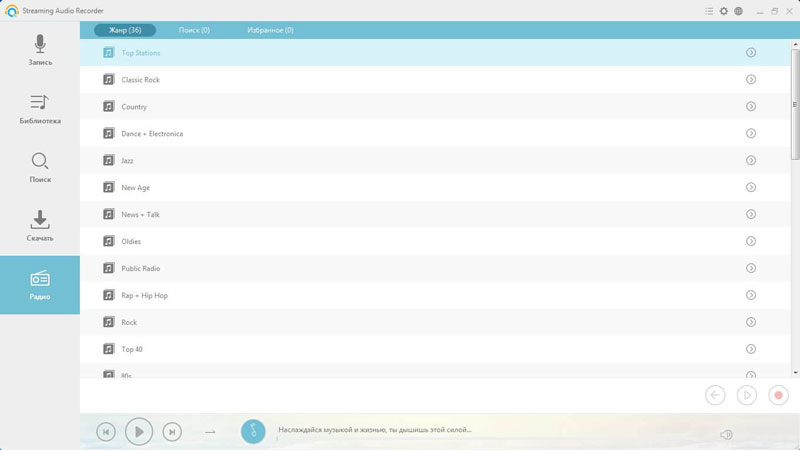
Task: Expand Jazz with its arrow
Action: pyautogui.click(x=751, y=161)
